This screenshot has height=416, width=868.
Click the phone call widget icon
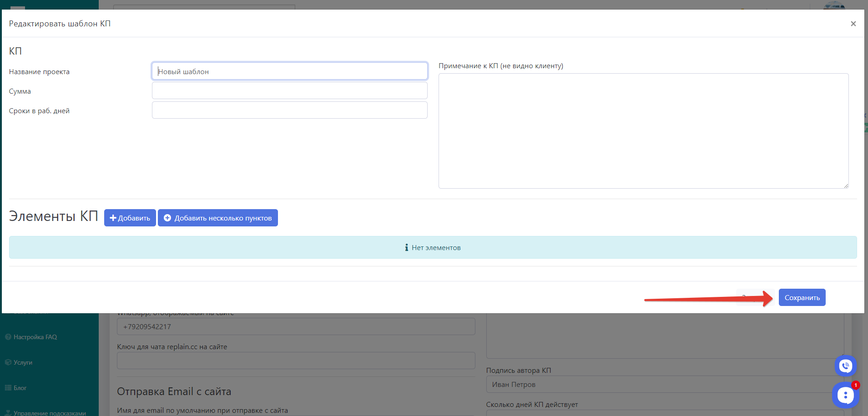click(845, 366)
